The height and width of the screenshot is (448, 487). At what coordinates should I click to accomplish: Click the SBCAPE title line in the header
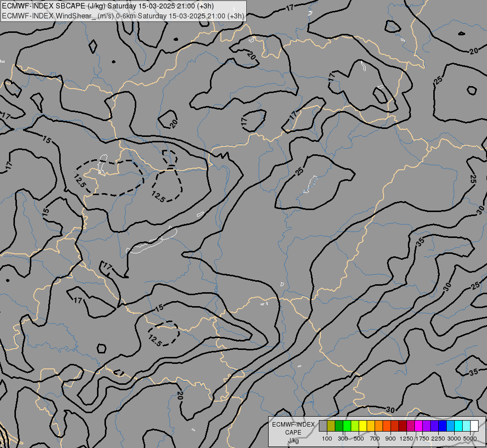(x=108, y=6)
